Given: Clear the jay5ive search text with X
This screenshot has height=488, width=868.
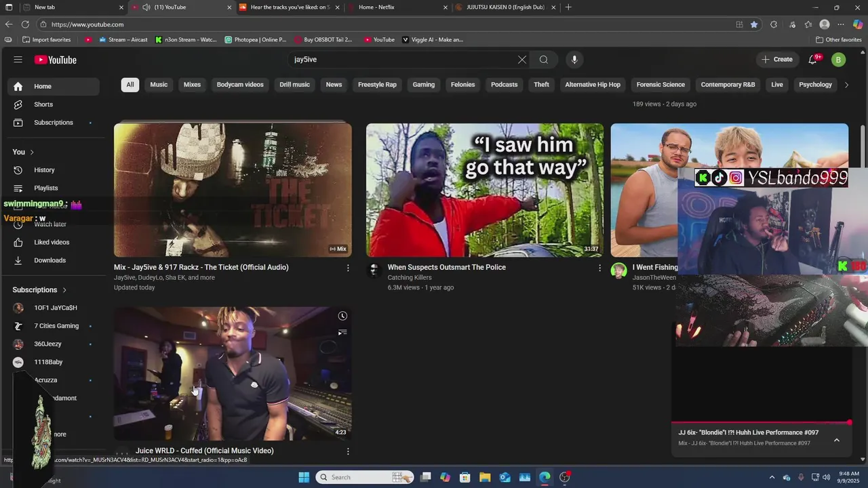Looking at the screenshot, I should pos(522,60).
